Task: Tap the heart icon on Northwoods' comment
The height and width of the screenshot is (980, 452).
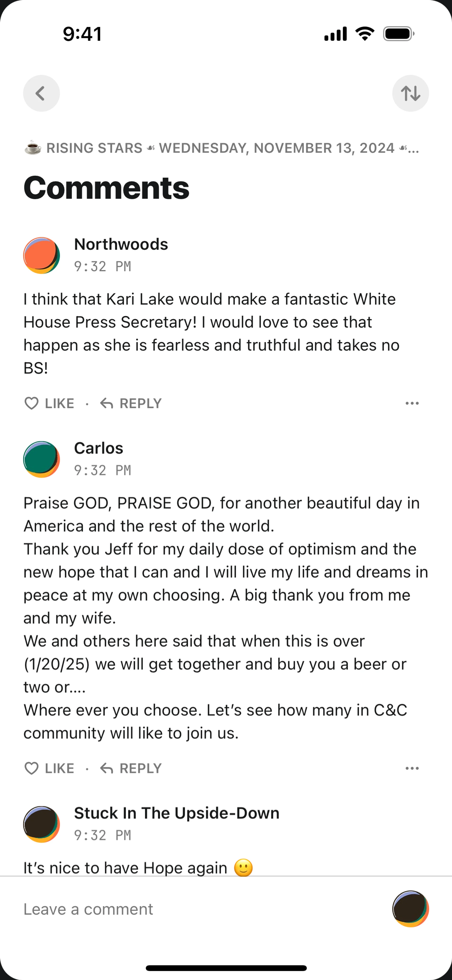Action: tap(31, 403)
